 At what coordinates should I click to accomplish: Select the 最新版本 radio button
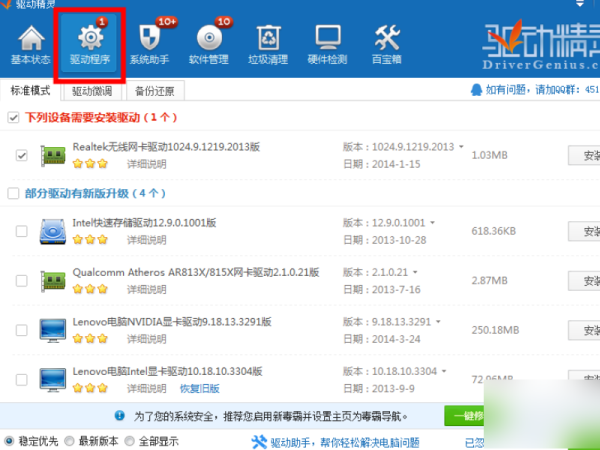point(69,441)
